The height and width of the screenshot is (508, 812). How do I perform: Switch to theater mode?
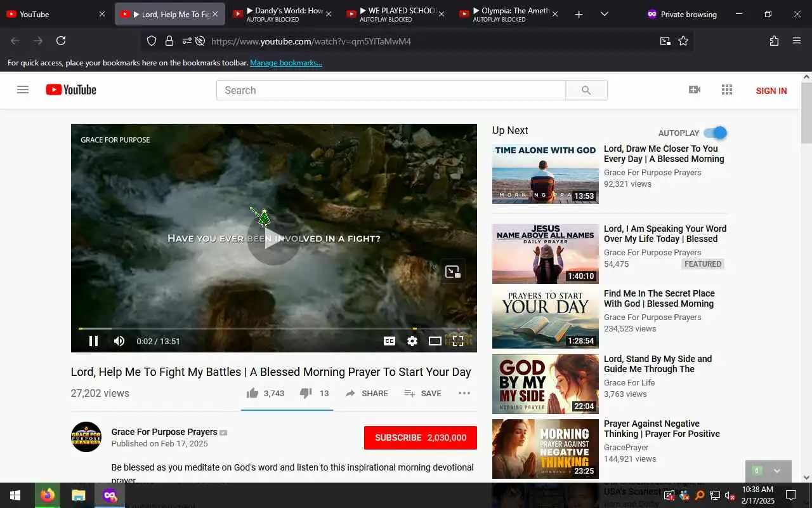[x=435, y=341]
